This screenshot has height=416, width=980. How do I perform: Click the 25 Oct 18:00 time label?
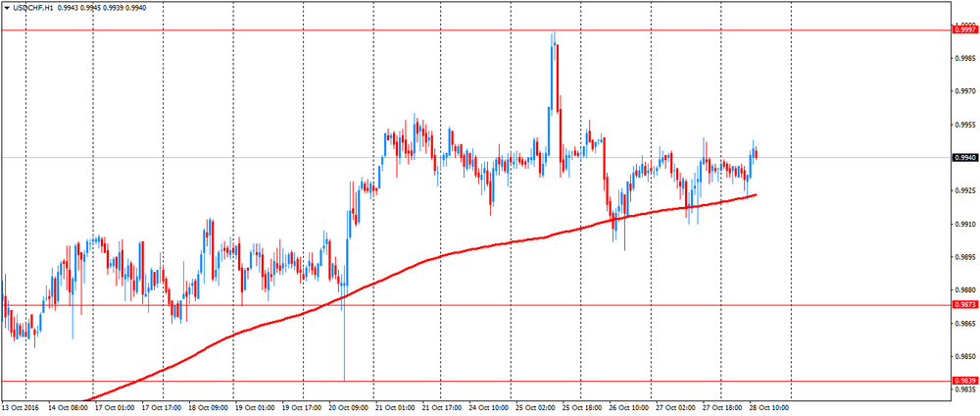[581, 406]
